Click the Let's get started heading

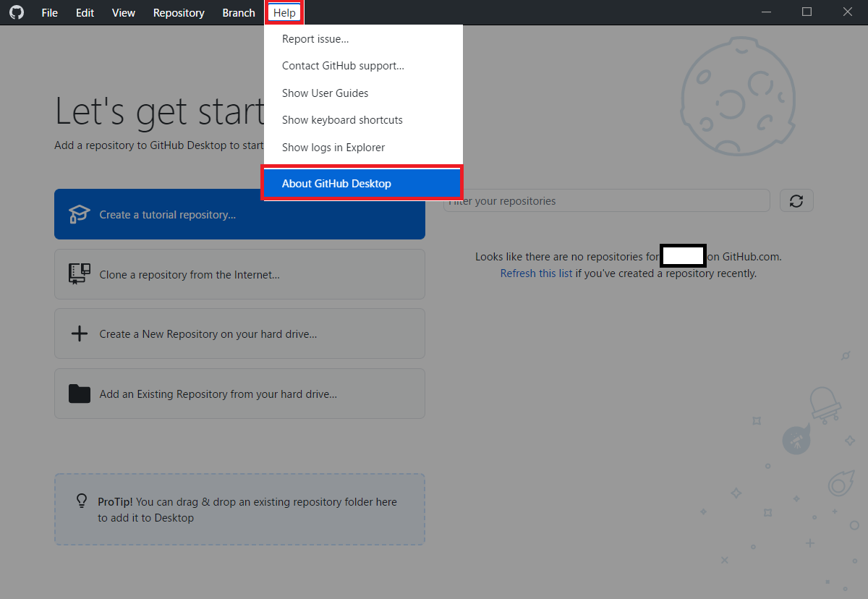pos(159,111)
